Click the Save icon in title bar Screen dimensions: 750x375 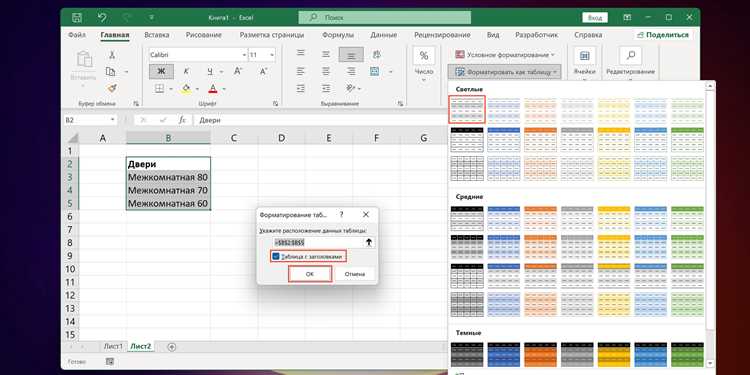click(x=77, y=18)
